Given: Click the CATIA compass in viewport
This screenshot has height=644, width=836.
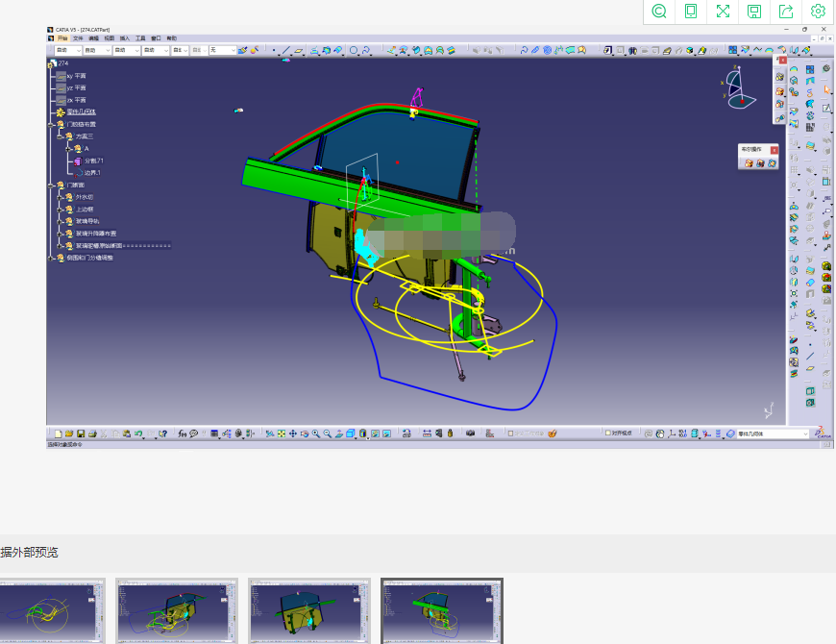Looking at the screenshot, I should pos(737,88).
